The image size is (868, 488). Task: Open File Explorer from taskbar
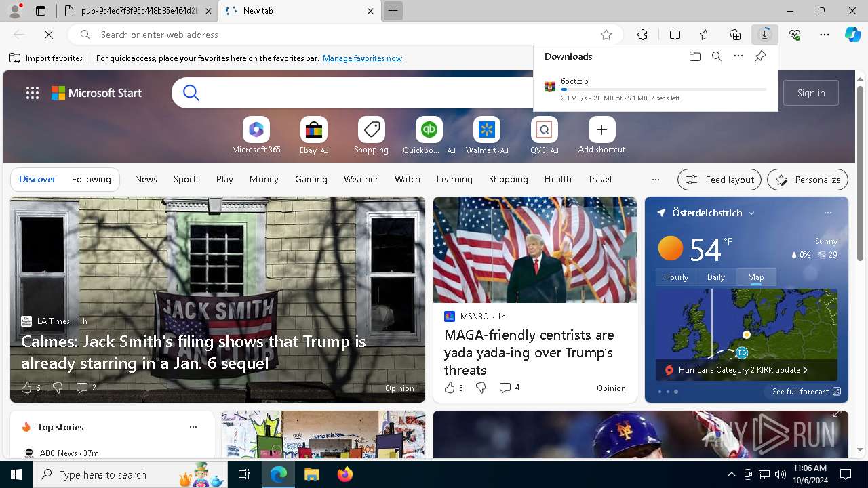311,474
